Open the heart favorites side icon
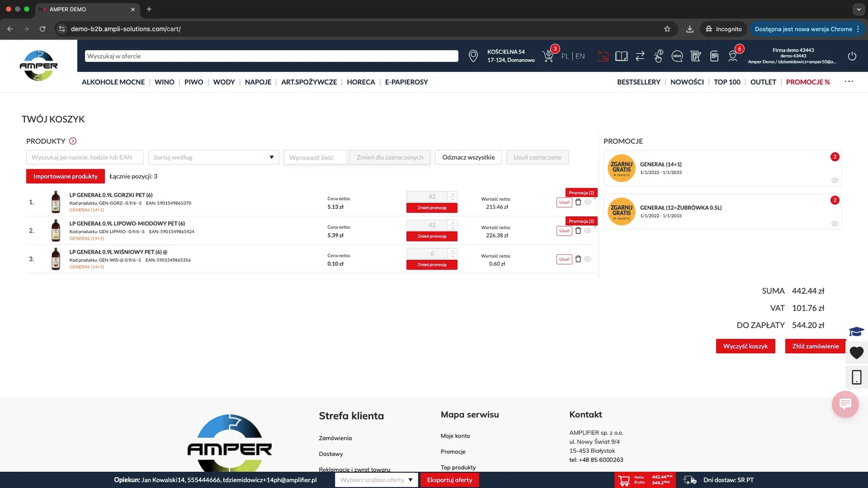The width and height of the screenshot is (868, 488). (857, 353)
